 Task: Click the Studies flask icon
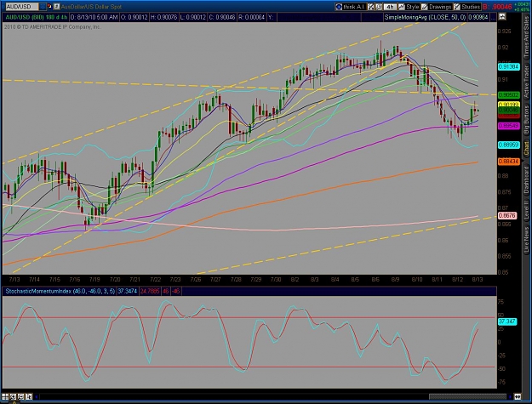pos(457,7)
